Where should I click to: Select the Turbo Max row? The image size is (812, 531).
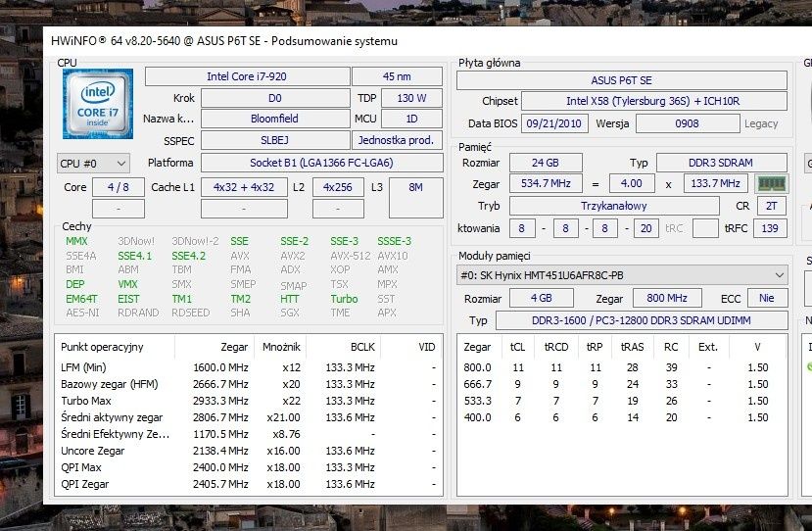click(x=249, y=401)
